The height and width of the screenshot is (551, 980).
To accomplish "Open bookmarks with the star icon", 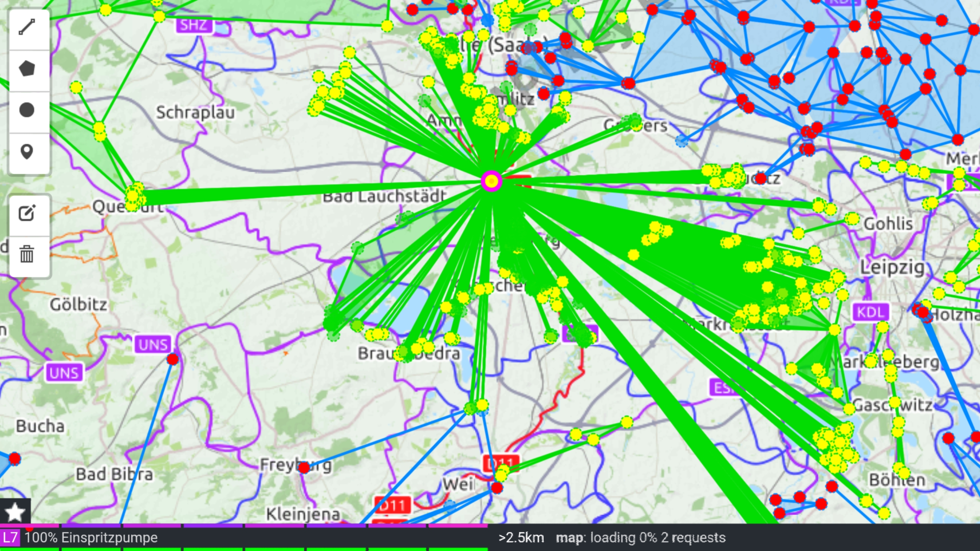I will [x=15, y=512].
